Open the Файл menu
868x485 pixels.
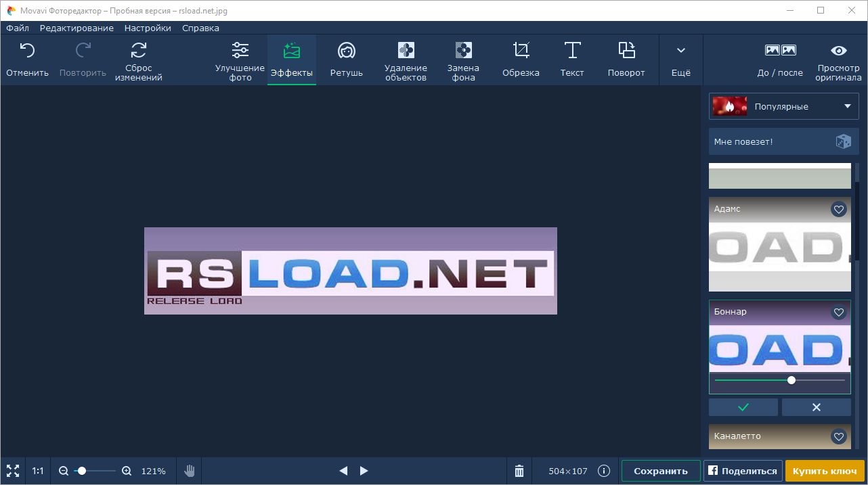coord(18,28)
